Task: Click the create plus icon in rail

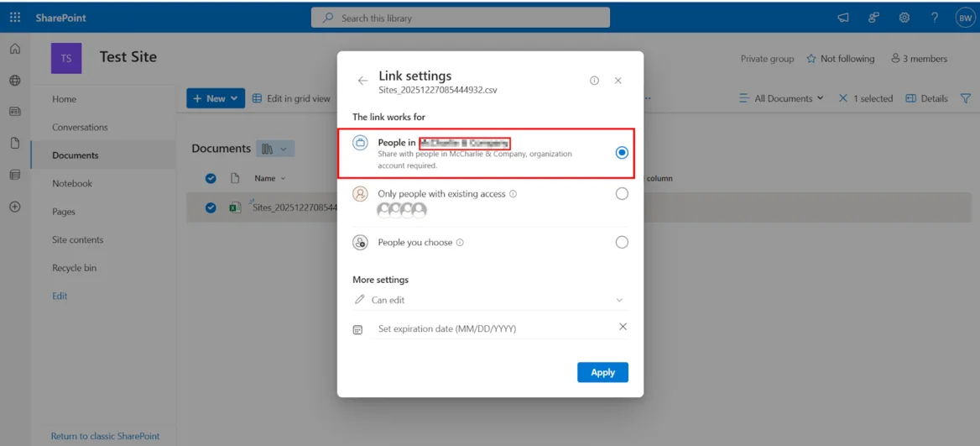Action: (x=15, y=207)
